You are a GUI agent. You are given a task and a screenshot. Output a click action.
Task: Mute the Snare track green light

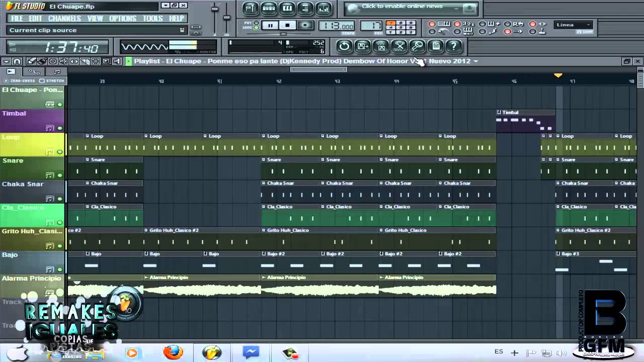pyautogui.click(x=60, y=175)
